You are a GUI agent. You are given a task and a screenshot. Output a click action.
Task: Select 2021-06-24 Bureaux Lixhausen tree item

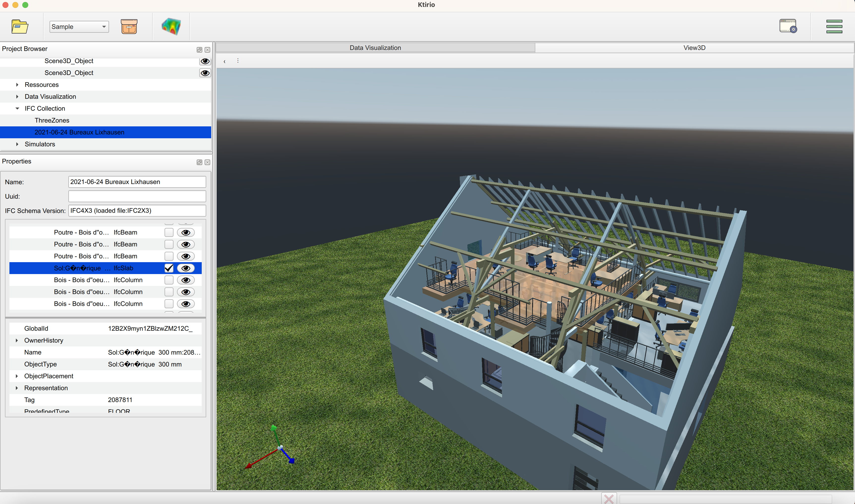[x=105, y=132]
